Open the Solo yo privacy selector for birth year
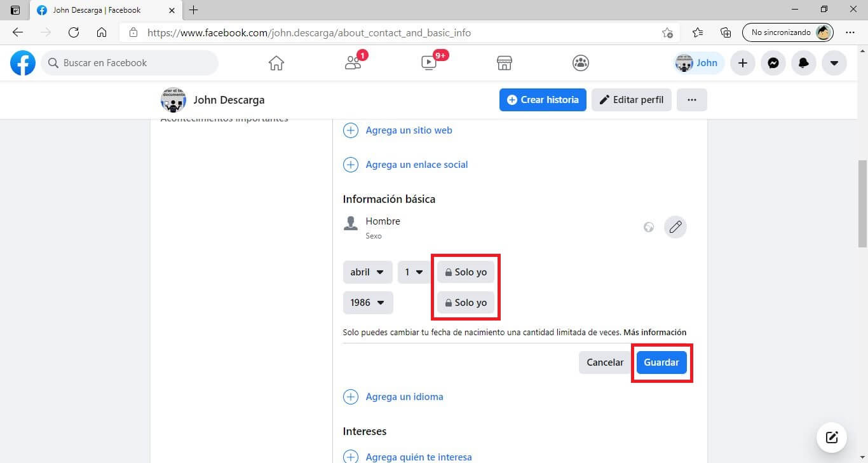The width and height of the screenshot is (868, 463). (466, 303)
